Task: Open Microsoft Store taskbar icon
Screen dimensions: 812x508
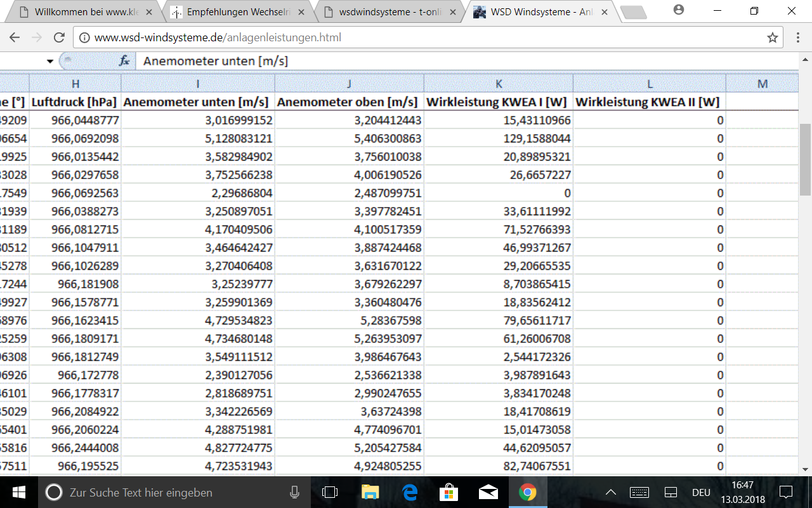Action: [x=449, y=492]
